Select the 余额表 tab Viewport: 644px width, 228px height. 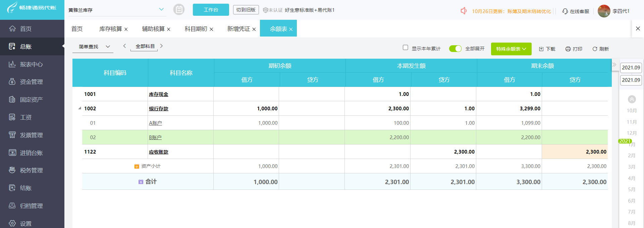click(278, 29)
